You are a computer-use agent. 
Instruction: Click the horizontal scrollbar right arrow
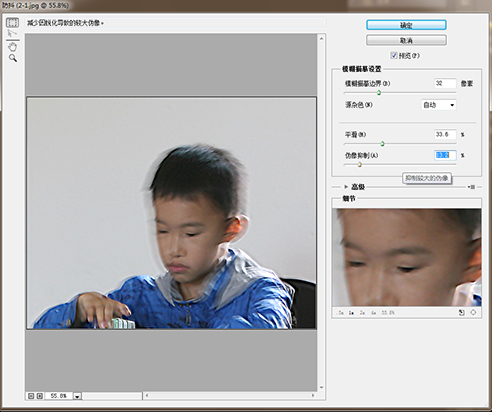click(x=313, y=396)
